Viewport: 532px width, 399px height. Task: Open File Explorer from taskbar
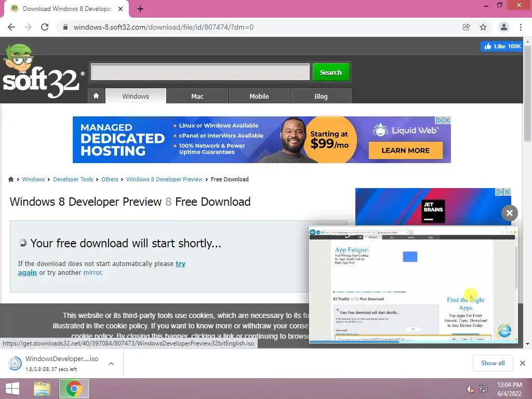pyautogui.click(x=42, y=389)
